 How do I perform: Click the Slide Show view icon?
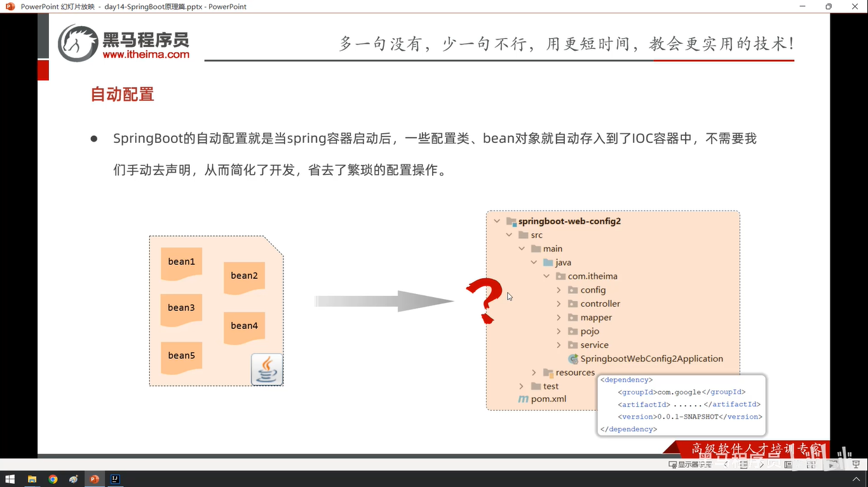tap(856, 465)
